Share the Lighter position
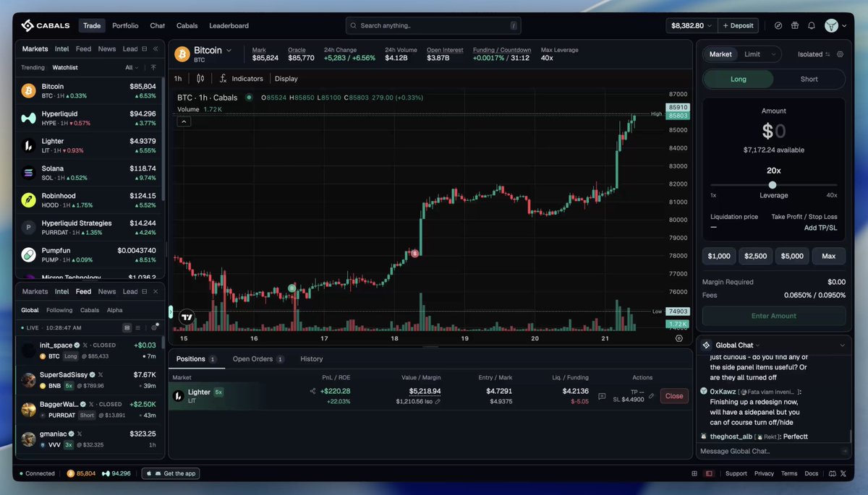Screen dimensions: 868x495 tap(312, 391)
